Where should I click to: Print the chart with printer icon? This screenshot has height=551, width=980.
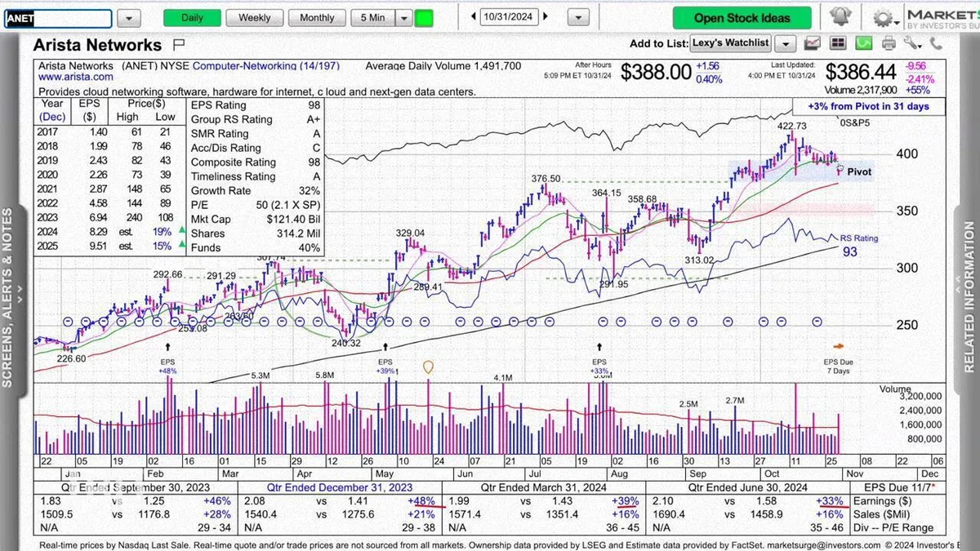[x=889, y=43]
